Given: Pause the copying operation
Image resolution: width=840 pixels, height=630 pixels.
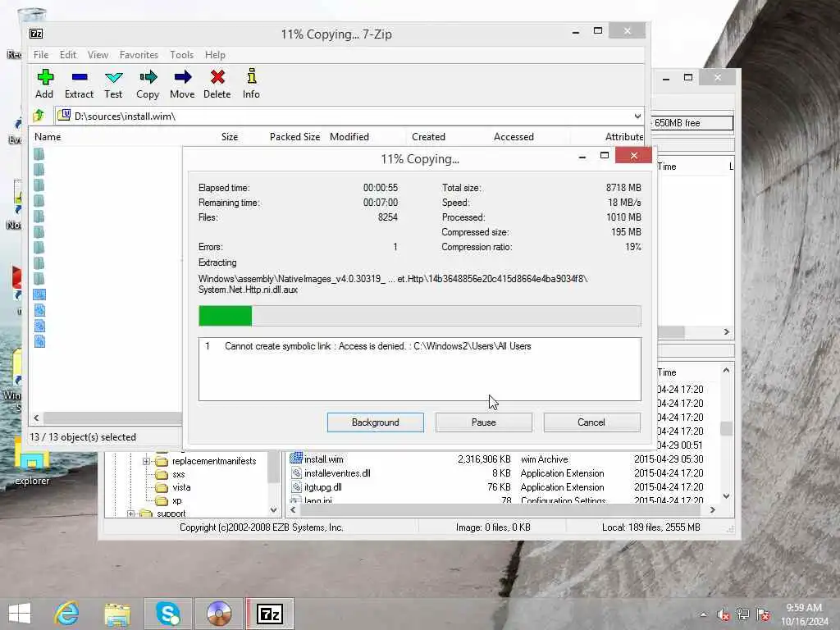Looking at the screenshot, I should pyautogui.click(x=484, y=422).
